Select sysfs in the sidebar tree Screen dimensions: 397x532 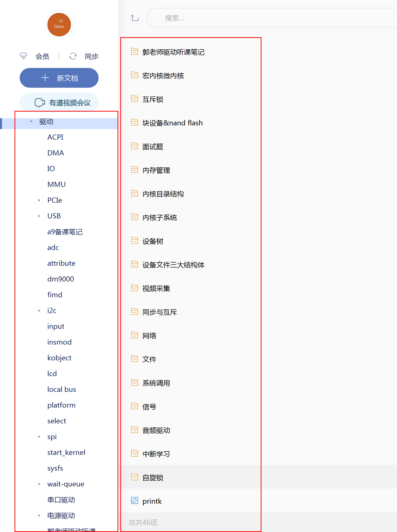(x=55, y=468)
